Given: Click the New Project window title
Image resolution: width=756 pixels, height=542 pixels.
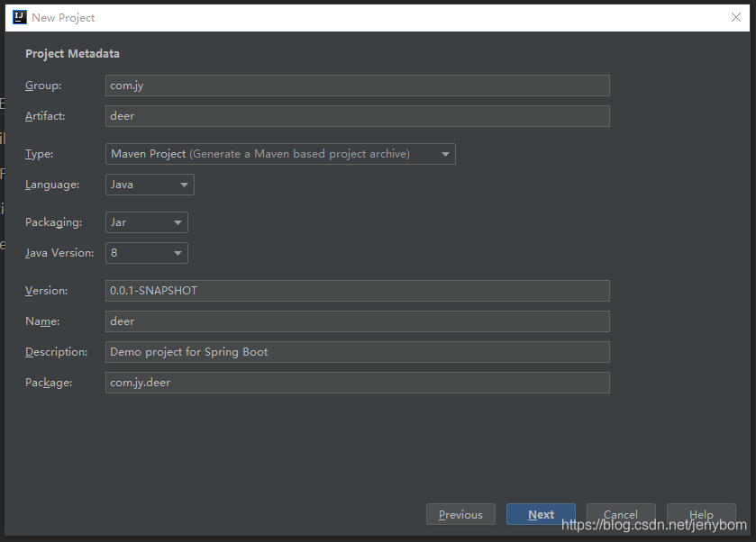Looking at the screenshot, I should pos(63,18).
